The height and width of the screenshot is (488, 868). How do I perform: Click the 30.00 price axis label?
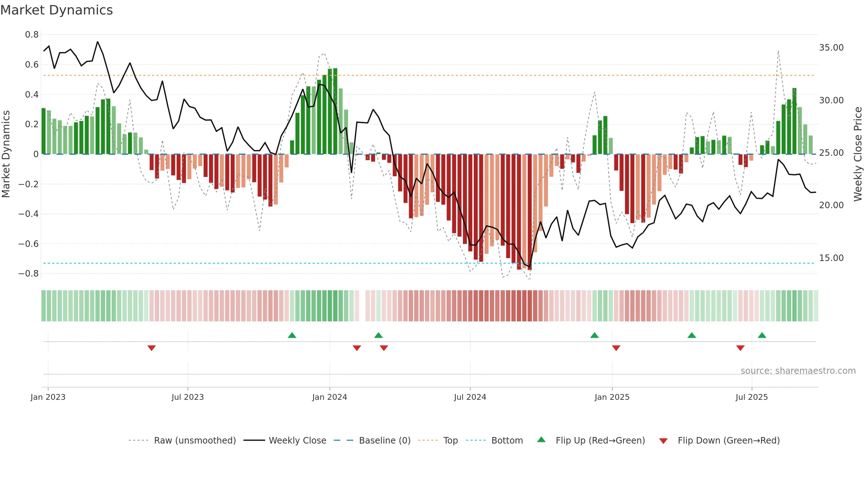[x=831, y=100]
